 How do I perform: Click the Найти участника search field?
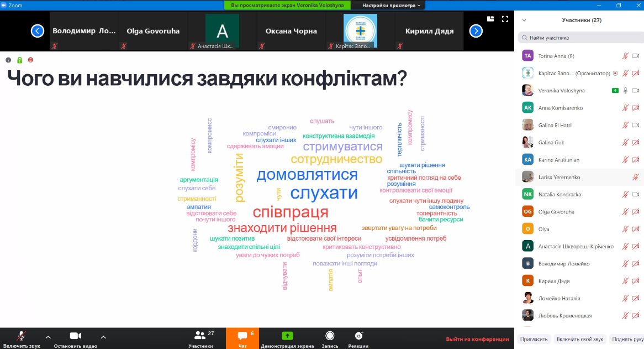(x=580, y=38)
